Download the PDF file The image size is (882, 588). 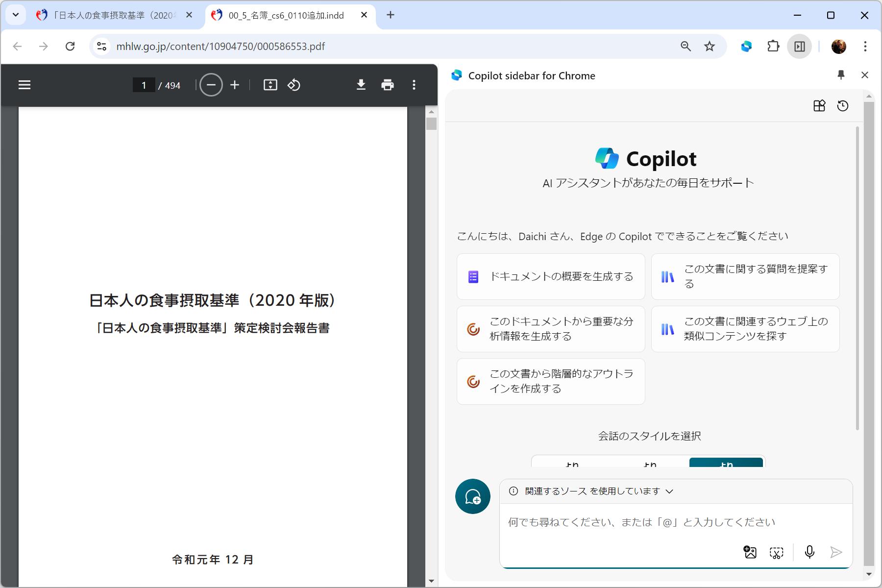(x=361, y=85)
